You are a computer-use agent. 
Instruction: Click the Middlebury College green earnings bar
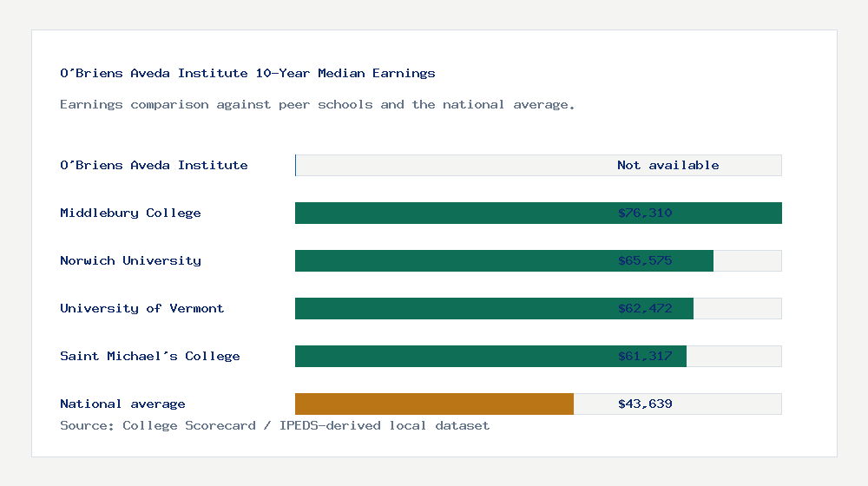click(x=538, y=213)
